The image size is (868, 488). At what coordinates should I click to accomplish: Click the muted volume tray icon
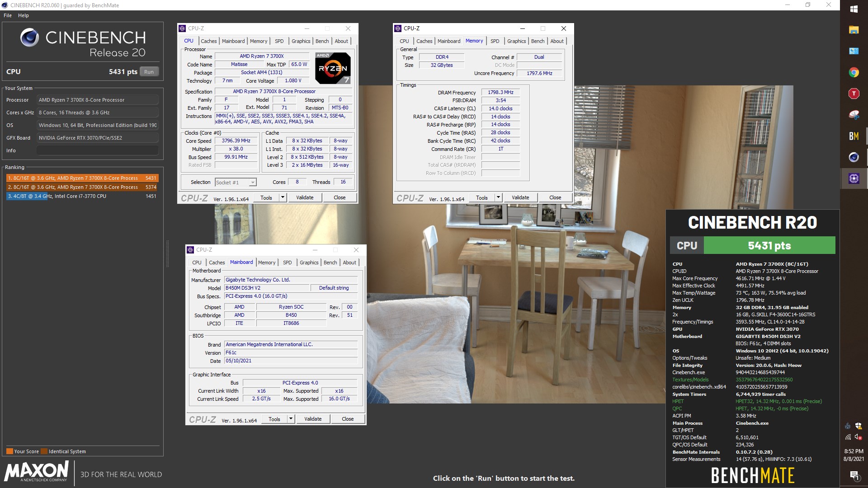point(859,437)
